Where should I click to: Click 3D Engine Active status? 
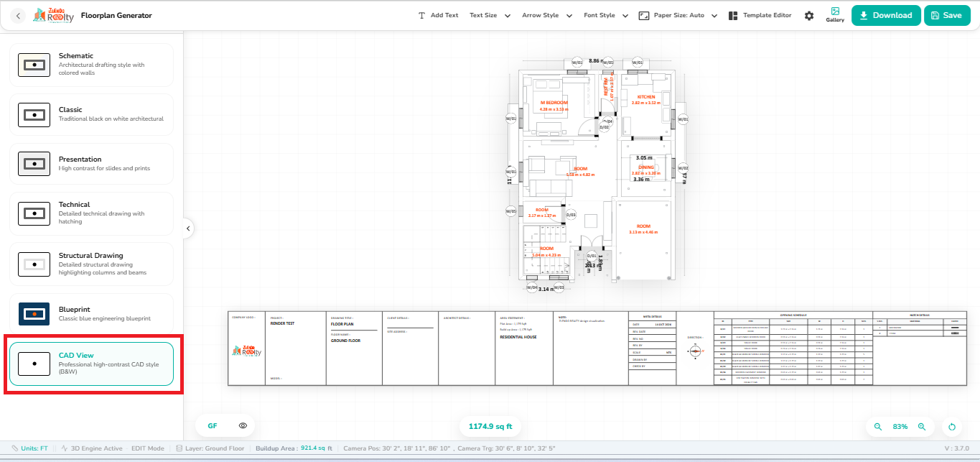point(90,448)
